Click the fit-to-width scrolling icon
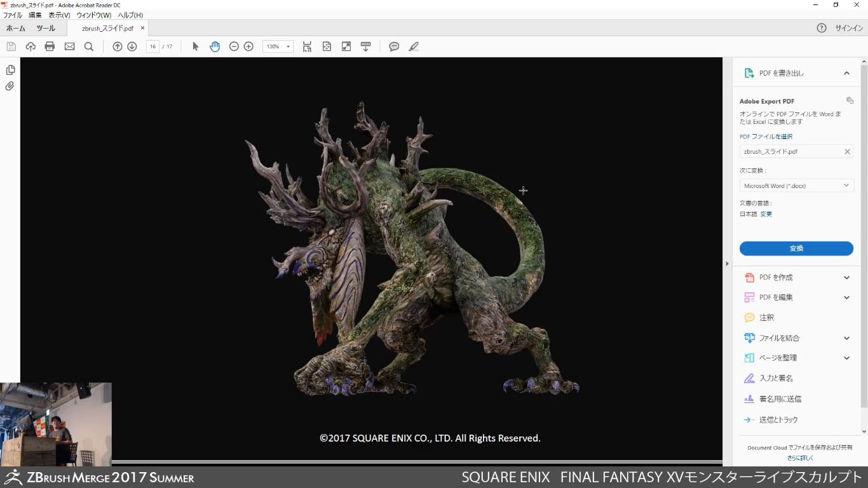This screenshot has height=488, width=868. (307, 46)
